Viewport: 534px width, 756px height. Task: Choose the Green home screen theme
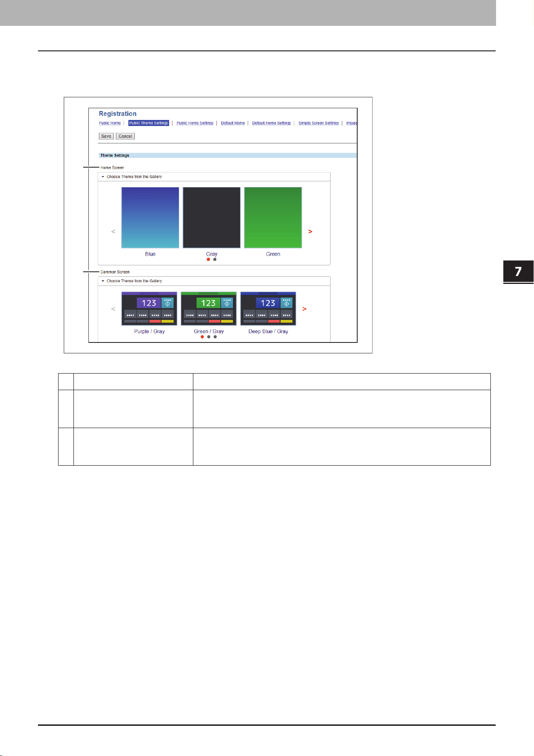tap(273, 218)
